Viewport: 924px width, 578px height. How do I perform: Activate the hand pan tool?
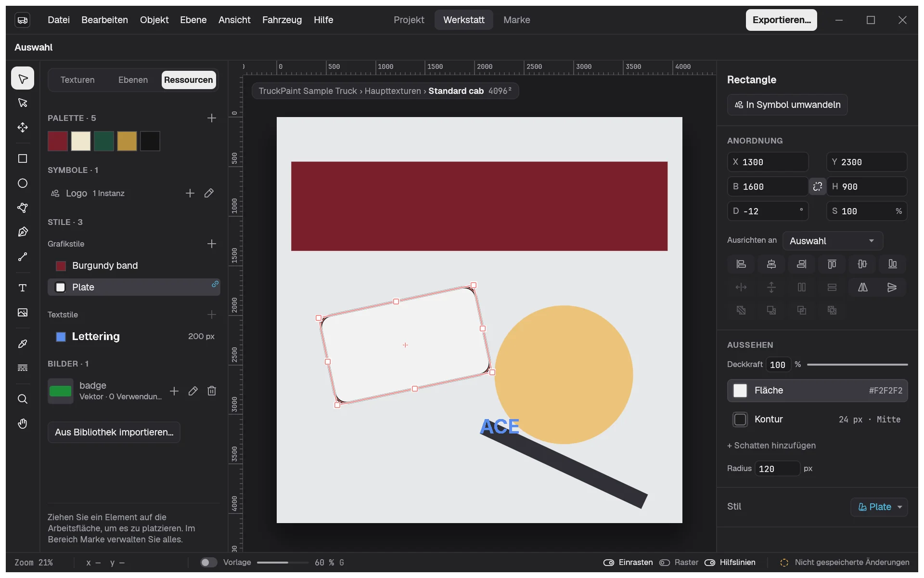23,423
